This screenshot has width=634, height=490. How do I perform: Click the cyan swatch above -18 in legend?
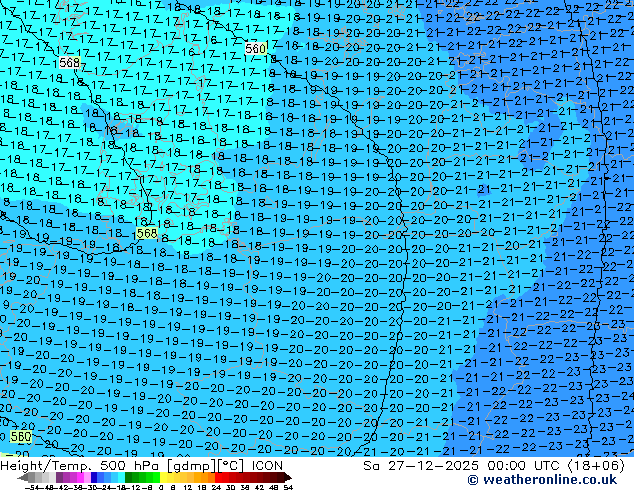pos(121,477)
